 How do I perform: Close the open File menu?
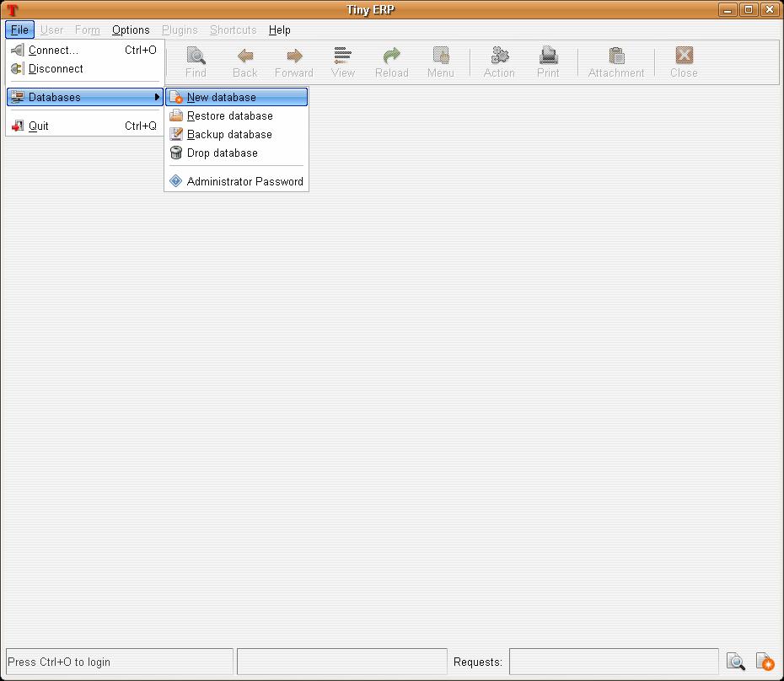19,30
